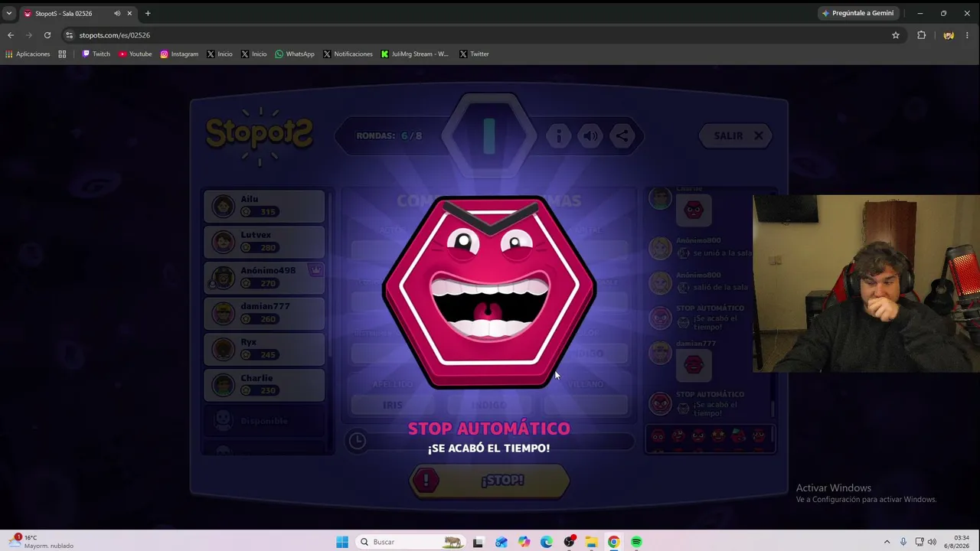Select player Ailu in the scoreboard
This screenshot has width=980, height=551.
coord(264,206)
